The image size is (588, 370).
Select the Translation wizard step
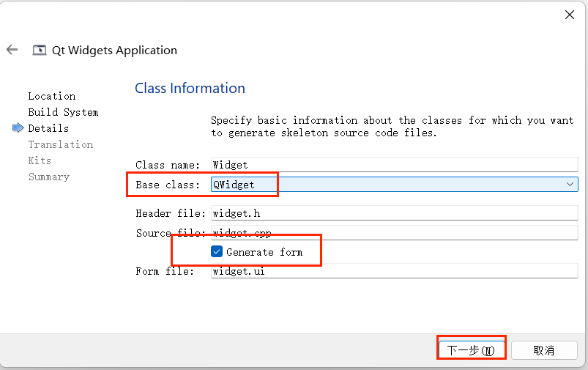60,144
